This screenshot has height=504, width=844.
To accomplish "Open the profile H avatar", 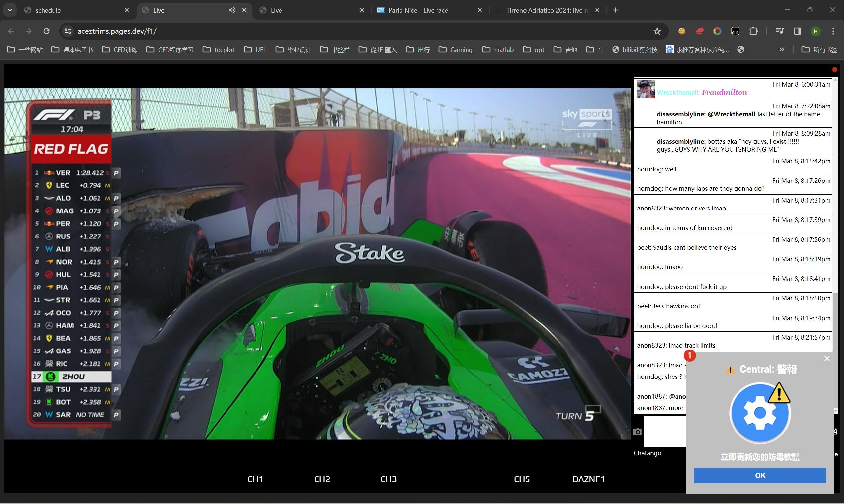I will (x=815, y=31).
